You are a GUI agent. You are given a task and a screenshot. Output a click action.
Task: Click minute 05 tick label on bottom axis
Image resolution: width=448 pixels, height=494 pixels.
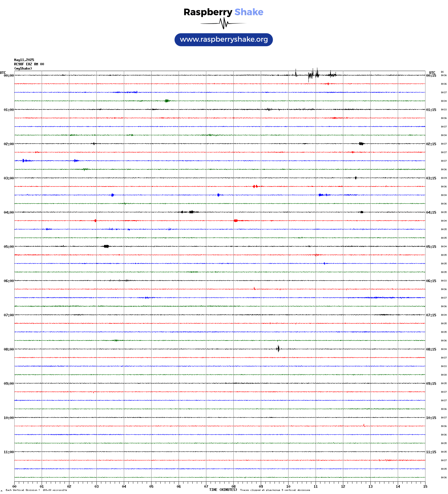pyautogui.click(x=151, y=487)
